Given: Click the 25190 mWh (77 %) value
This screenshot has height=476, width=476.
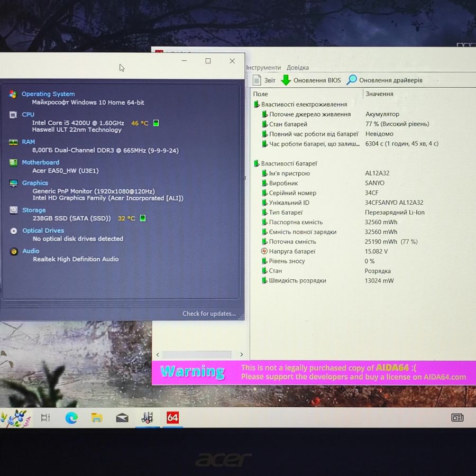Looking at the screenshot, I should [391, 242].
